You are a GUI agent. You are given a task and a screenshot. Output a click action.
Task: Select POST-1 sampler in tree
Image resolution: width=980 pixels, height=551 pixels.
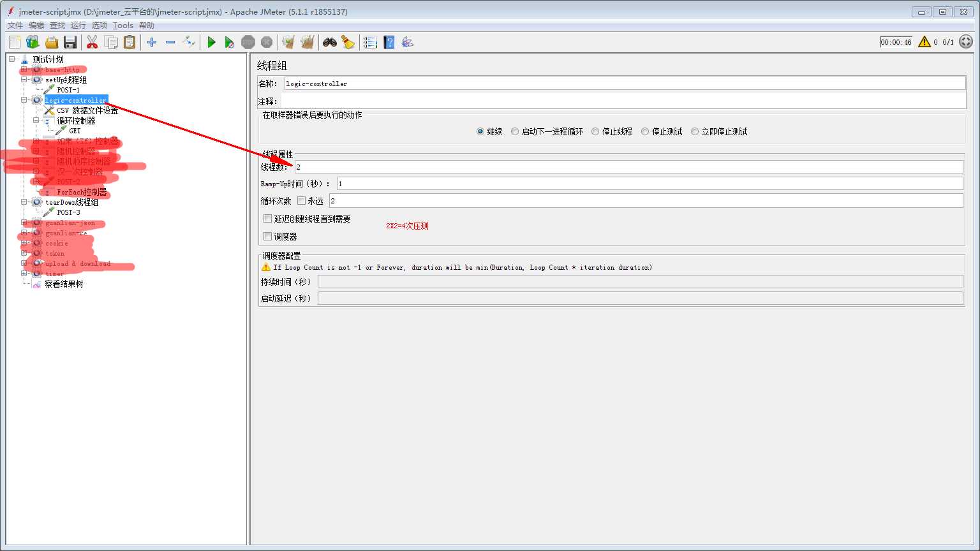point(68,90)
